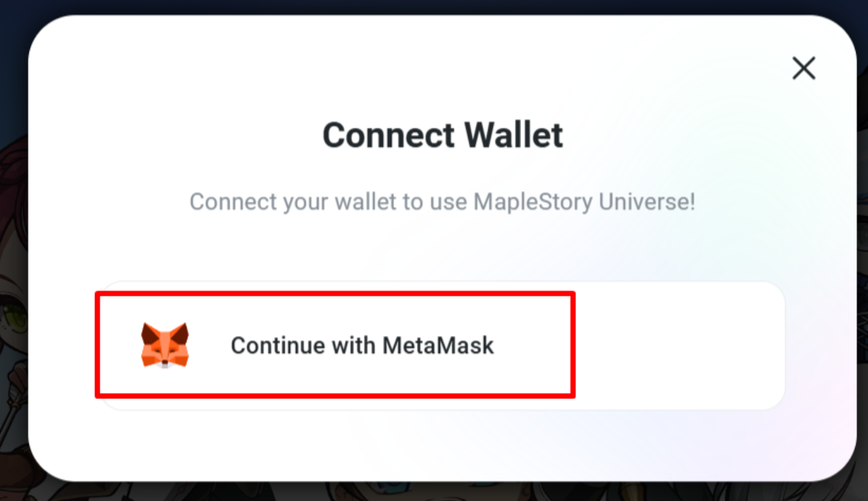Viewport: 868px width, 501px height.
Task: Click the Connect your wallet subtitle text
Action: click(442, 201)
